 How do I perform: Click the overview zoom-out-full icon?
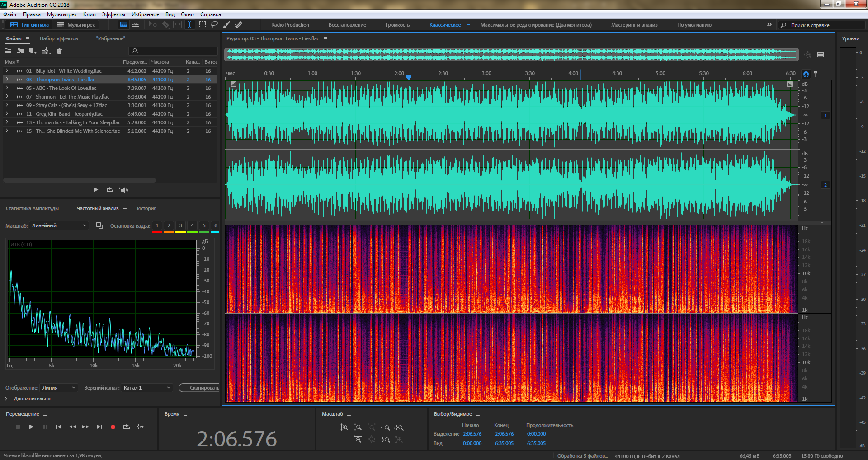(808, 55)
